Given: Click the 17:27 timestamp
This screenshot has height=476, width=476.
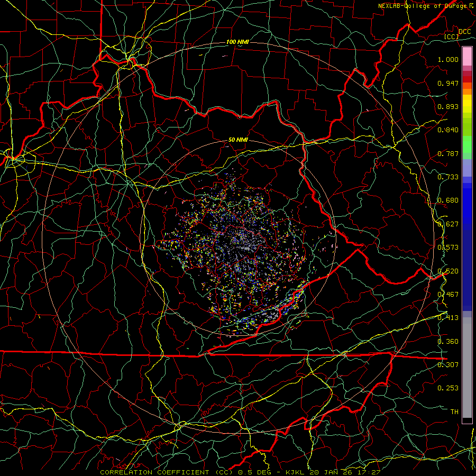Looking at the screenshot, I should point(369,472).
